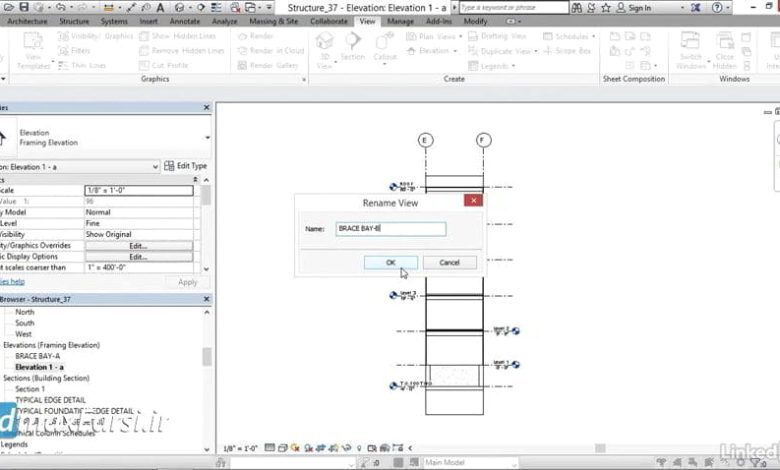Viewport: 780px width, 470px height.
Task: Toggle Sun Path icon in view control bar
Action: (295, 448)
